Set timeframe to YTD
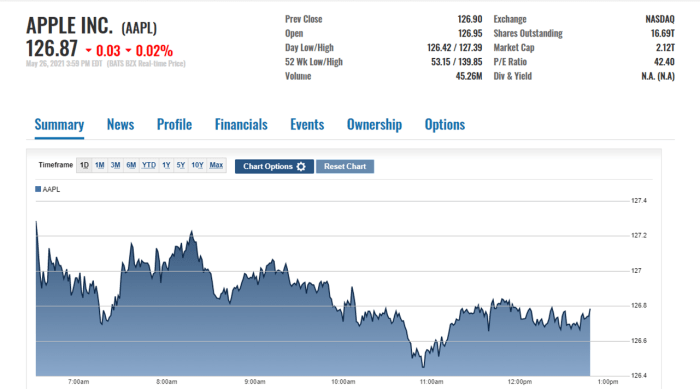 pyautogui.click(x=149, y=165)
